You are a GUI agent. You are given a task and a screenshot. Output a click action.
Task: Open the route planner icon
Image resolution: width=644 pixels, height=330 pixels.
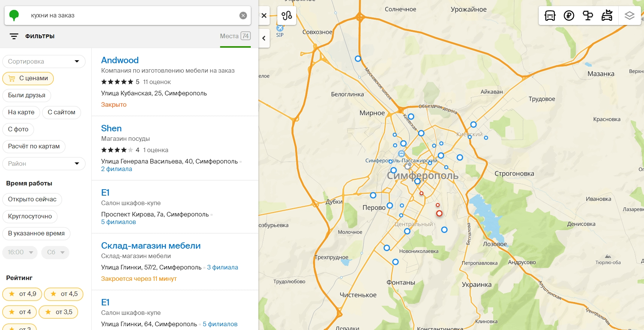[x=286, y=16]
